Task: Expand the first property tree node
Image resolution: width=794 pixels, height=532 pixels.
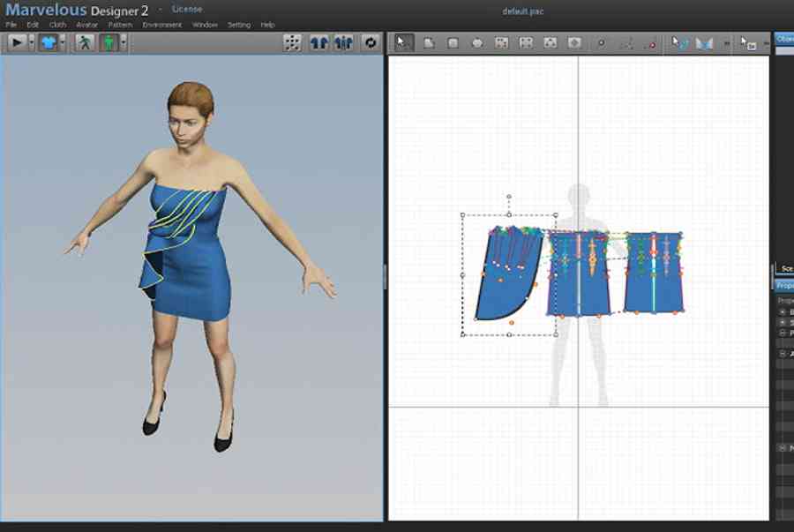Action: pos(783,311)
